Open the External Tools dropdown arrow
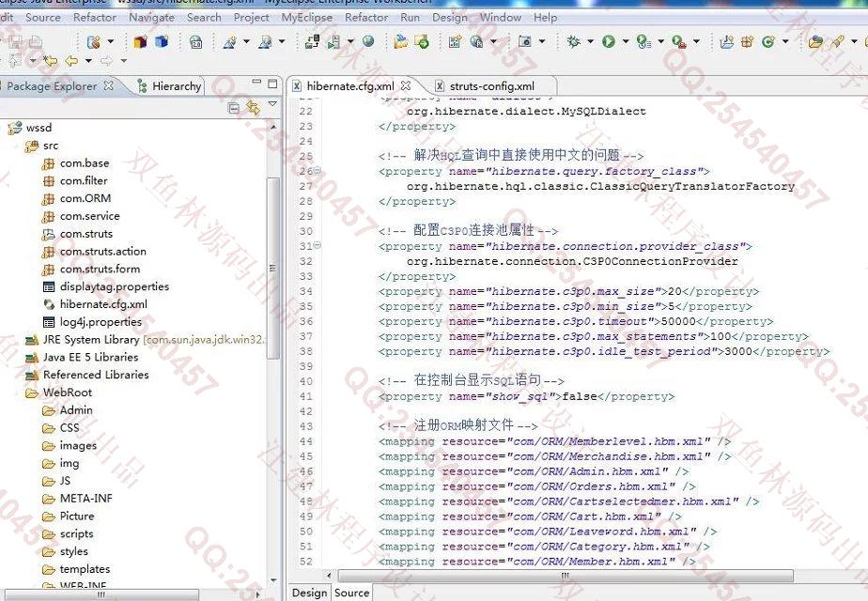 696,41
